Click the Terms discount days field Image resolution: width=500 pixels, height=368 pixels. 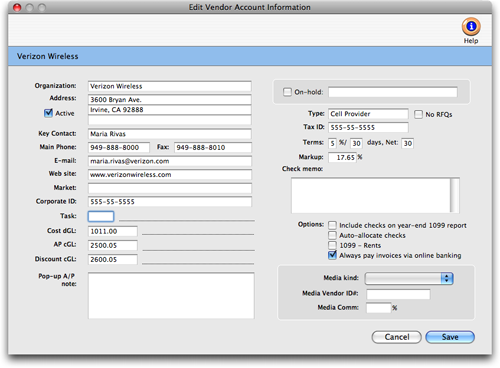pos(356,143)
